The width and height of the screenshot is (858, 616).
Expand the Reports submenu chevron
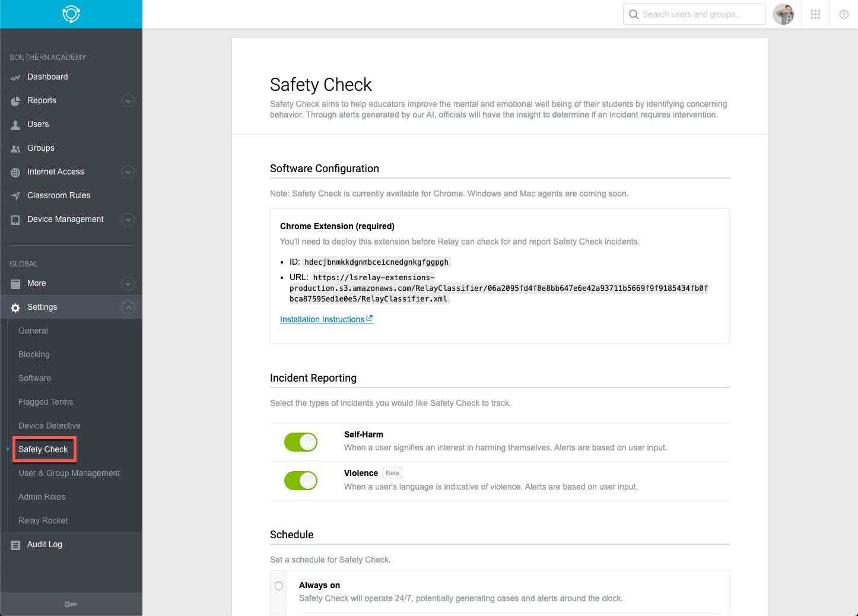(x=128, y=101)
